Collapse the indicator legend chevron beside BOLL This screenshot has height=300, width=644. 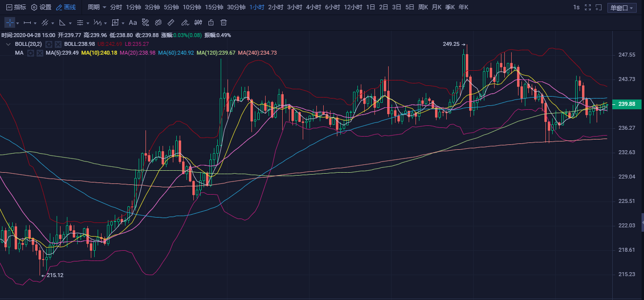point(8,44)
